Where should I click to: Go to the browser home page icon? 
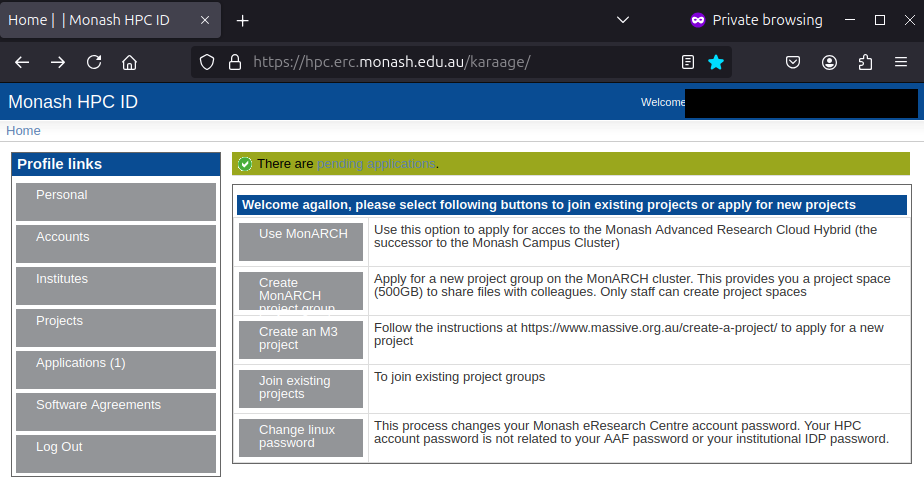tap(129, 62)
